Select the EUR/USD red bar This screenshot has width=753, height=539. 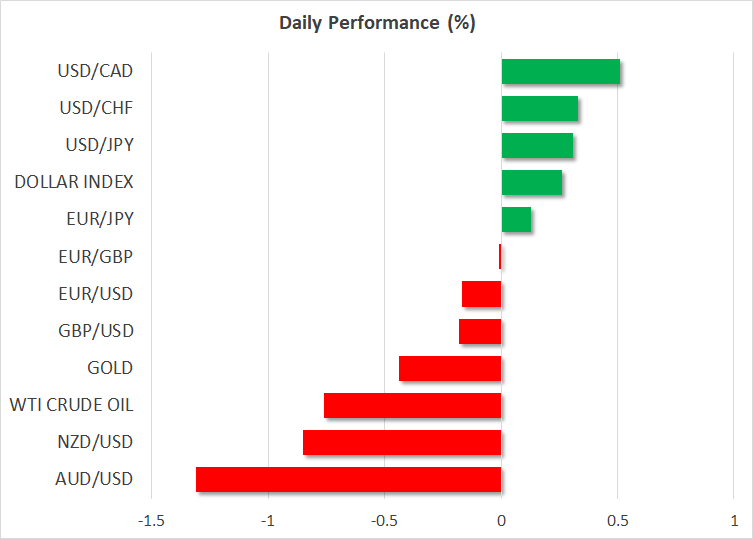coord(482,294)
